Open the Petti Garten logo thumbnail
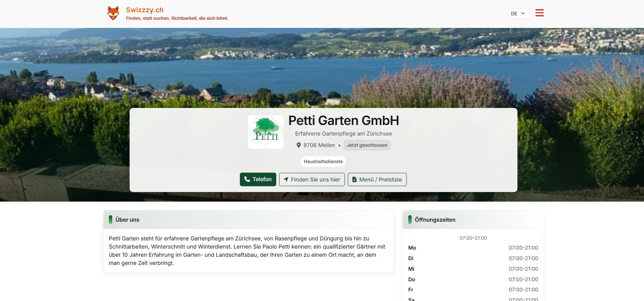644x301 pixels. pyautogui.click(x=265, y=132)
